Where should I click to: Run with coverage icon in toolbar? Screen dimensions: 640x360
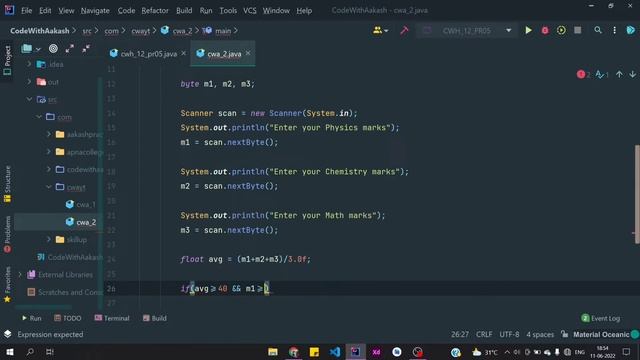[561, 30]
